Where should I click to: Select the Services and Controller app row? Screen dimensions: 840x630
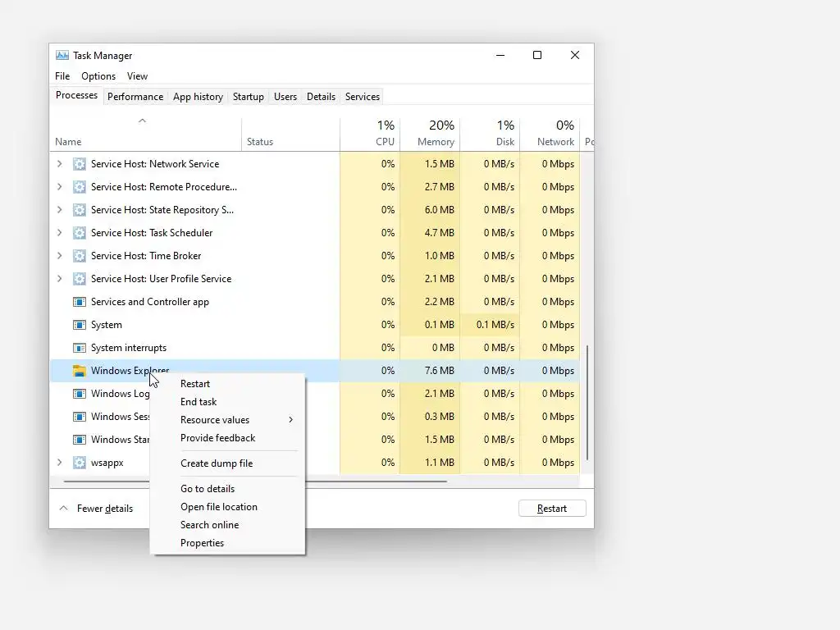click(x=315, y=302)
